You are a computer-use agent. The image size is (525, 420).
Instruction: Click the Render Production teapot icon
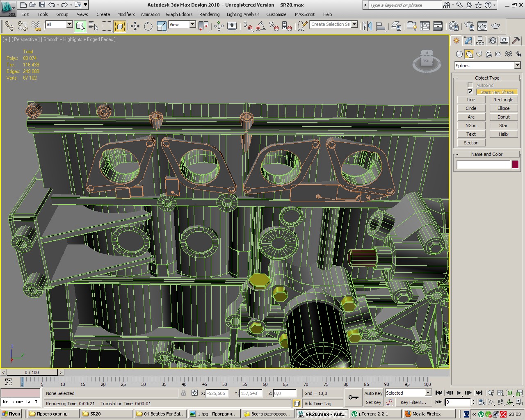[496, 26]
